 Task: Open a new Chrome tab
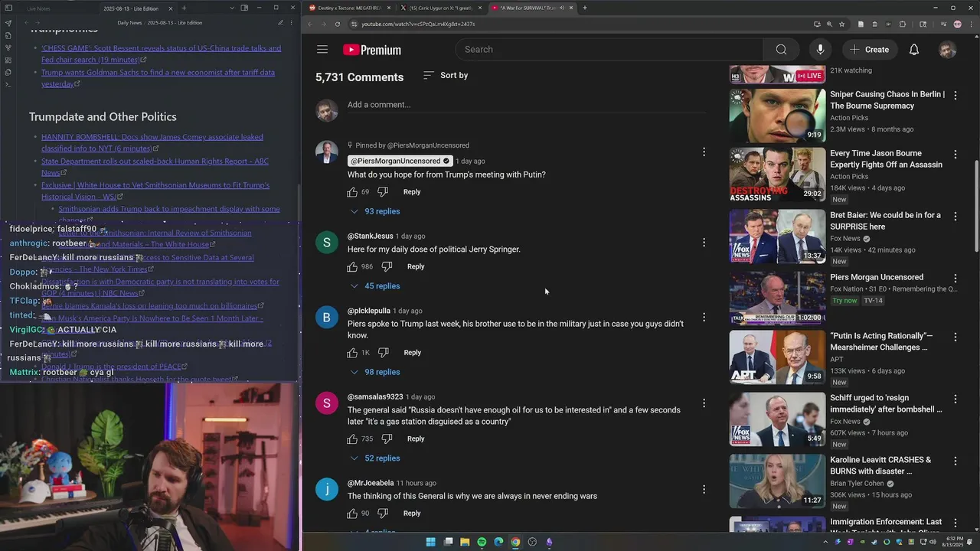click(585, 8)
